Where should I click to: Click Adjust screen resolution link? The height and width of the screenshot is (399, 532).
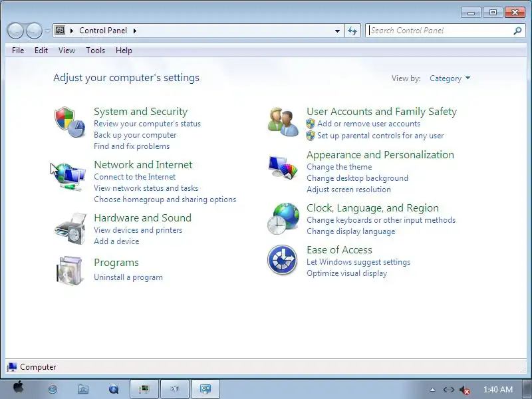[348, 190]
